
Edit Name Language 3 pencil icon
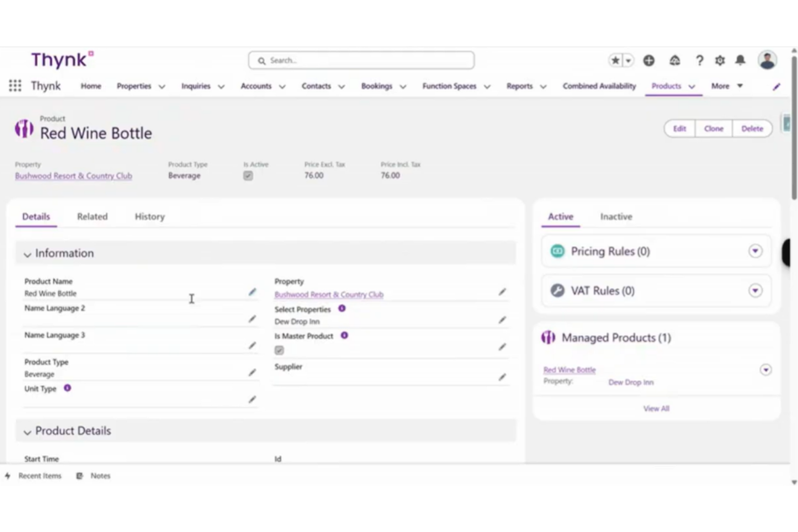click(x=252, y=346)
